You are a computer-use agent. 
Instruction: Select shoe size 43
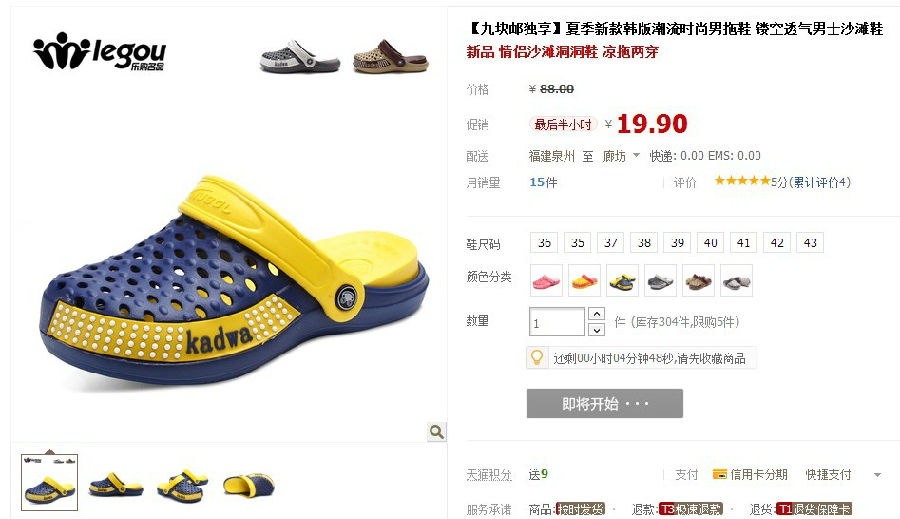(x=810, y=243)
